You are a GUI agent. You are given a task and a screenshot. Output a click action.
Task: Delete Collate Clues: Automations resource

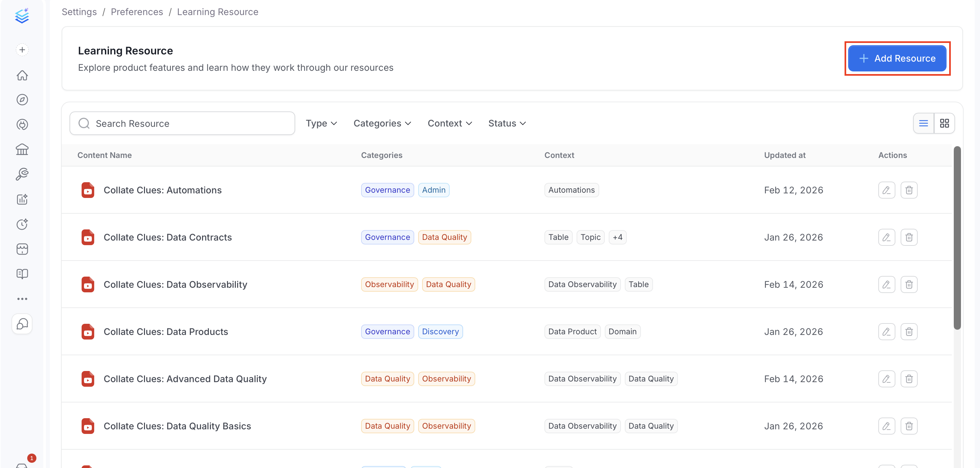coord(909,190)
